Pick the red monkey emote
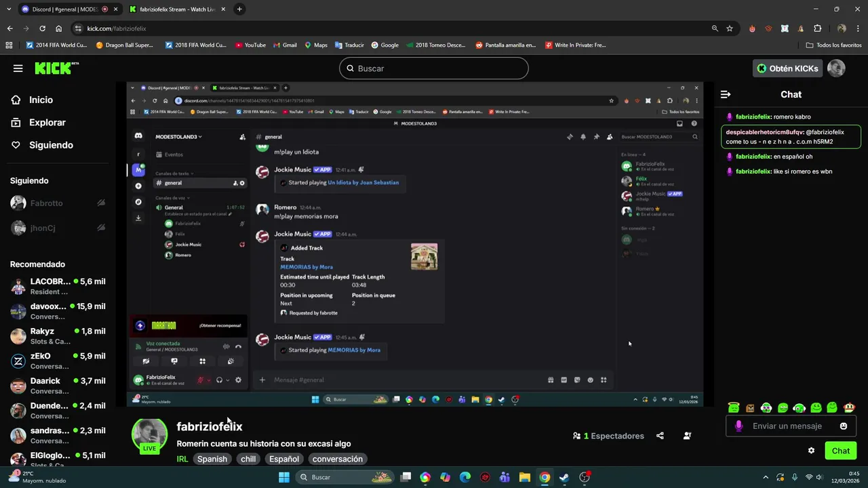 (848, 407)
